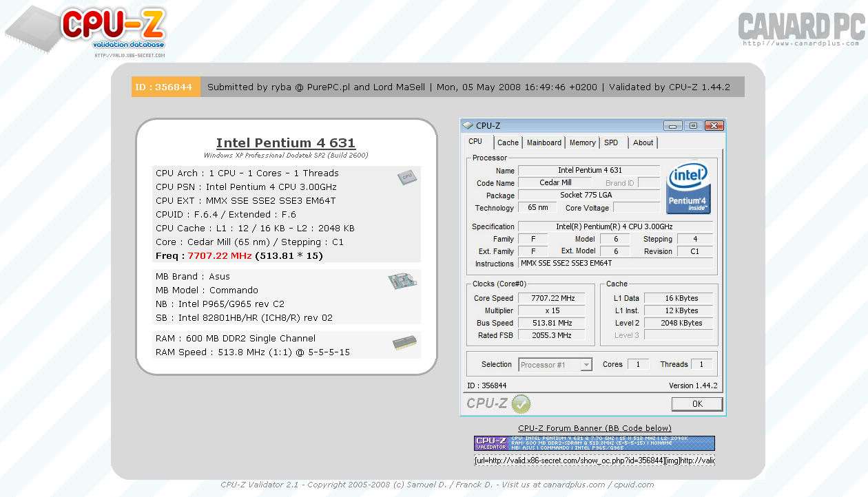The height and width of the screenshot is (497, 868).
Task: Click the Cores count field
Action: click(638, 364)
